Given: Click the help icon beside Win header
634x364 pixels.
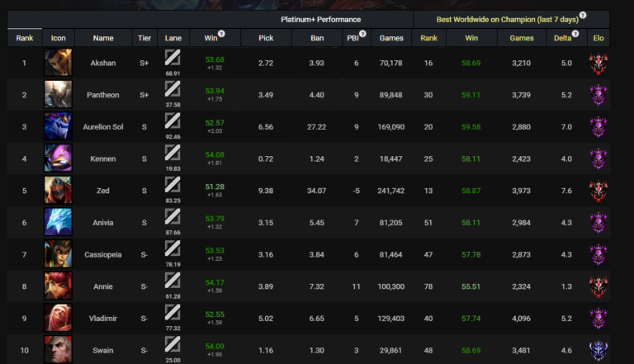Looking at the screenshot, I should 221,34.
